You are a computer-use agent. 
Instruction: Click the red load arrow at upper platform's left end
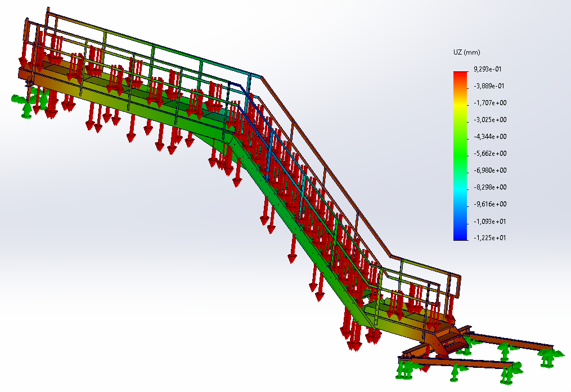(x=23, y=59)
